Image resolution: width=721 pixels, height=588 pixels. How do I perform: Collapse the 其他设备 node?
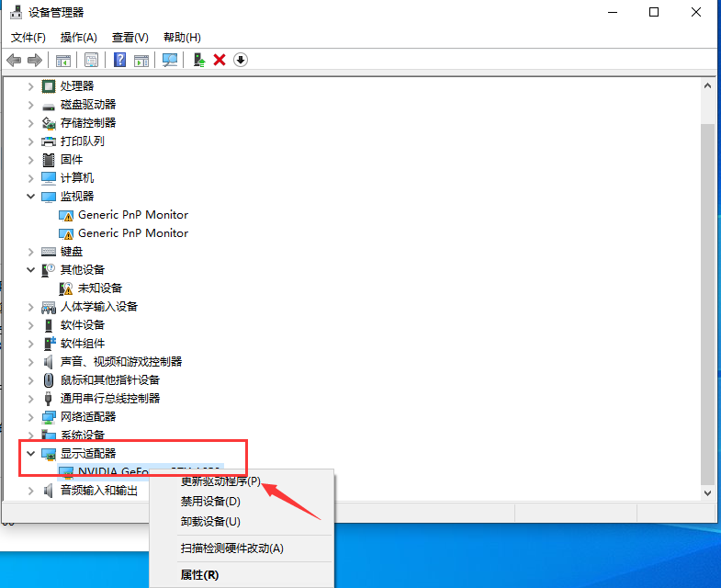tap(31, 269)
